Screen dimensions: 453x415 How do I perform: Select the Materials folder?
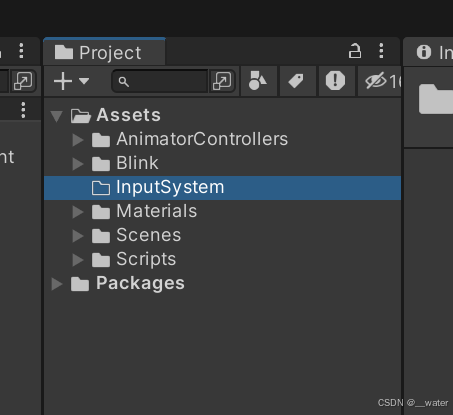click(x=156, y=211)
